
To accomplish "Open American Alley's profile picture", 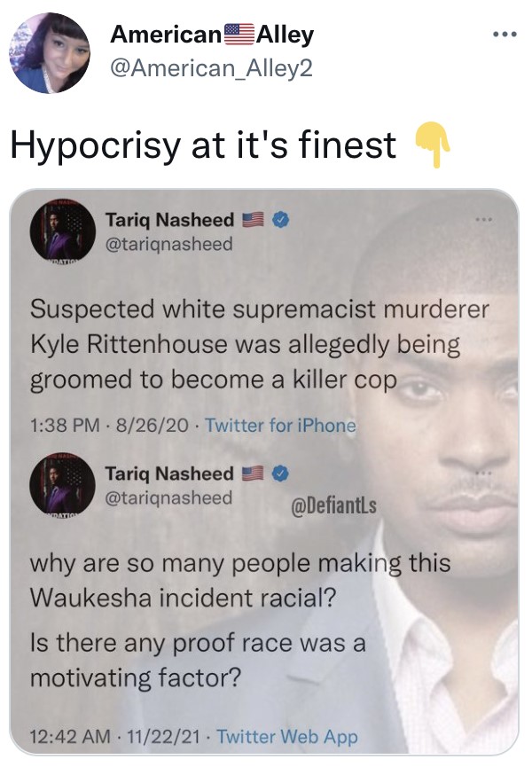I will 50,53.
